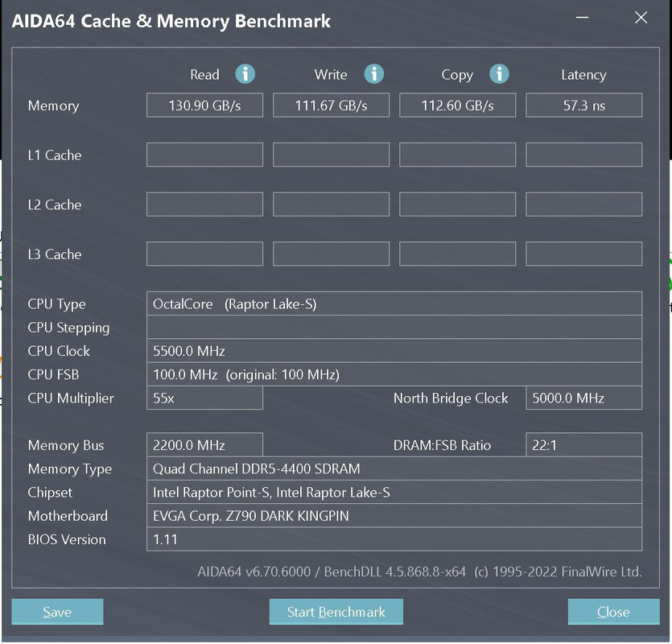Click the Chipset label

(50, 492)
